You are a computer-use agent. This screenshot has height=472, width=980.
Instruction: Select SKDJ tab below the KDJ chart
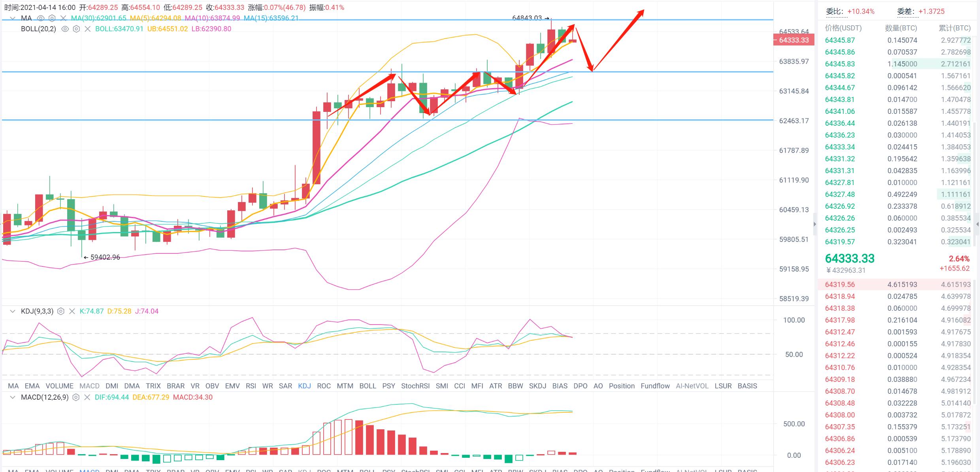pos(537,386)
